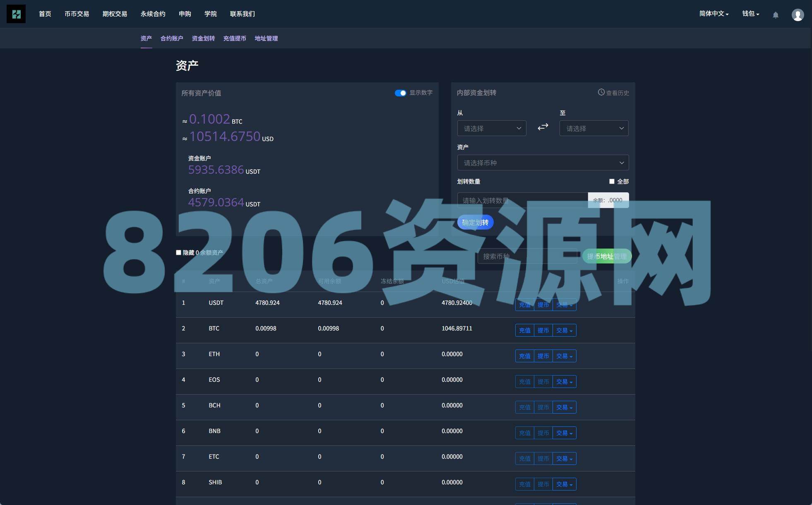Click the view history clock icon

[x=601, y=92]
